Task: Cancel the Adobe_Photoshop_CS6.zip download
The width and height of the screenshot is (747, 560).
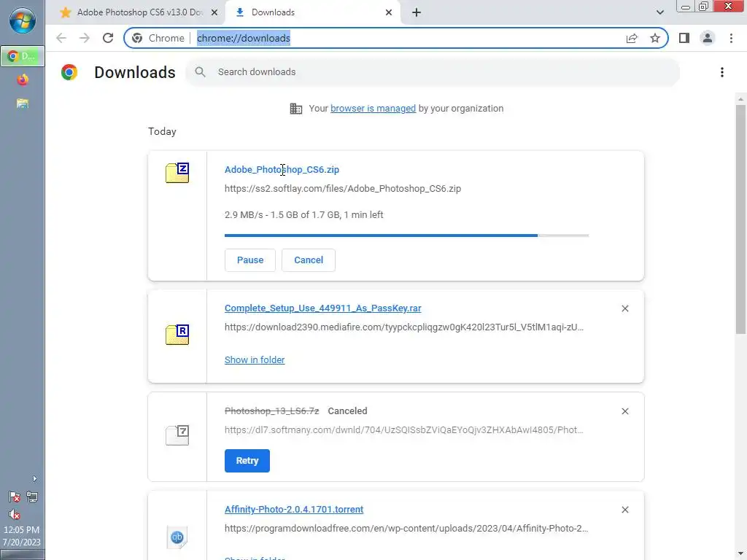Action: pyautogui.click(x=309, y=260)
